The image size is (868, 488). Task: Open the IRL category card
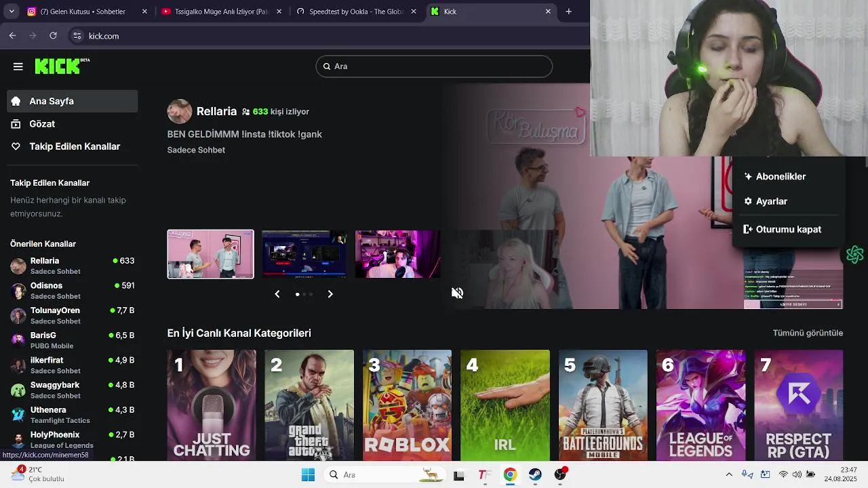click(x=505, y=405)
